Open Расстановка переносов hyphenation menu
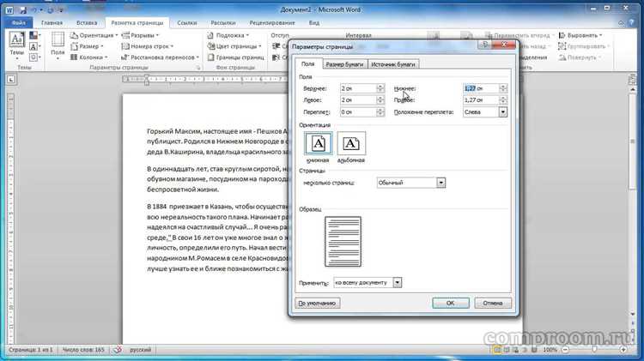The width and height of the screenshot is (644, 361). point(161,57)
